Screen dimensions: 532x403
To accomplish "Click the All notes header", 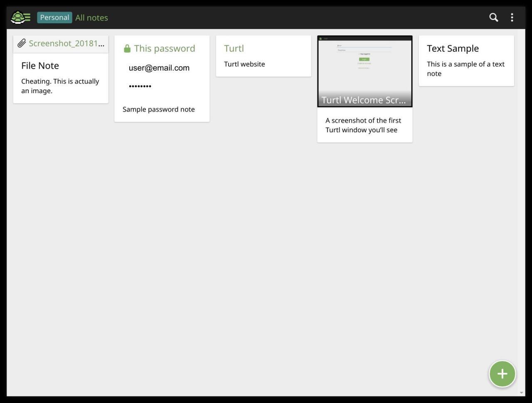I will 92,17.
